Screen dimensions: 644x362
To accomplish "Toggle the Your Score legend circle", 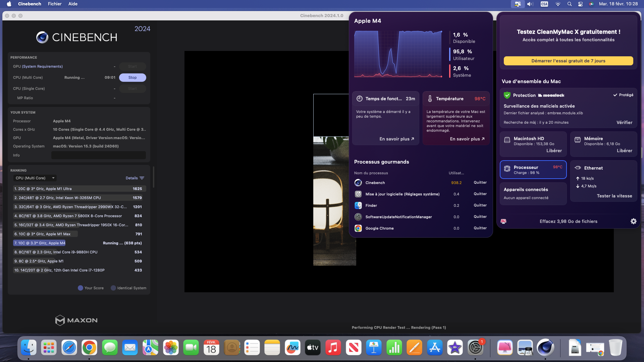I will click(x=80, y=288).
